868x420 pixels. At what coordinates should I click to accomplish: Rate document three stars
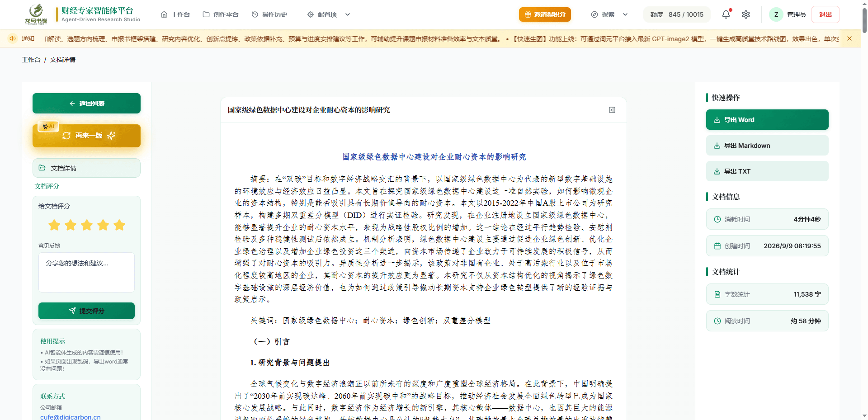(87, 225)
